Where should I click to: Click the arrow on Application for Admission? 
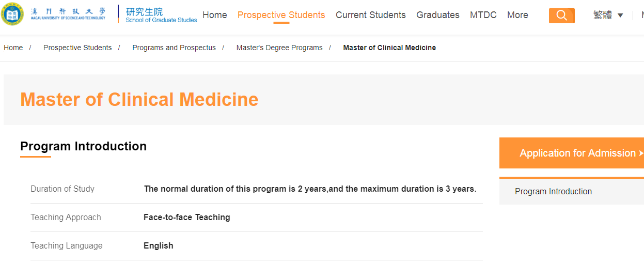click(x=641, y=153)
